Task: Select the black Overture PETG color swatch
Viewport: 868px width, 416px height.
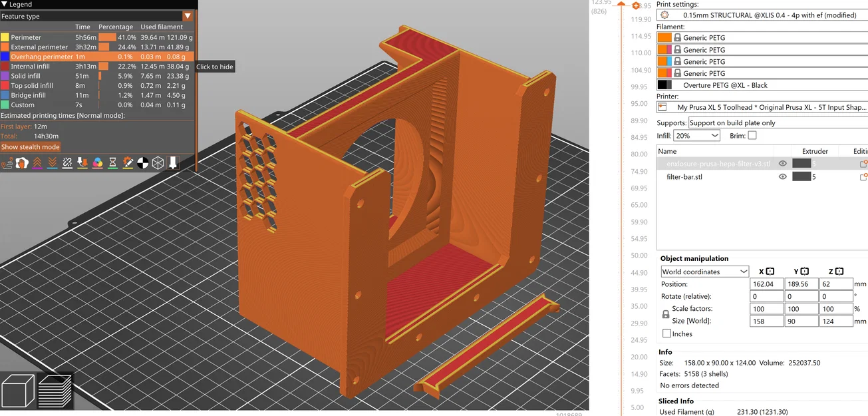Action: (665, 85)
